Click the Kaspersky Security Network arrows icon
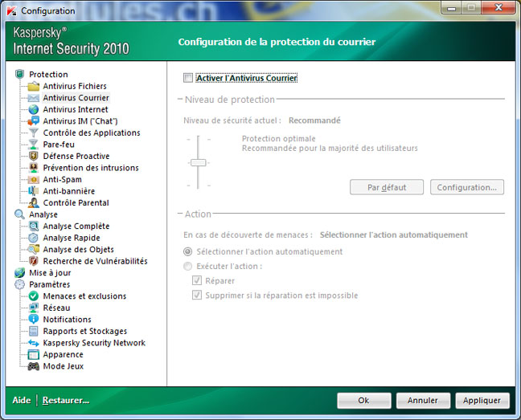Image resolution: width=521 pixels, height=420 pixels. click(34, 343)
